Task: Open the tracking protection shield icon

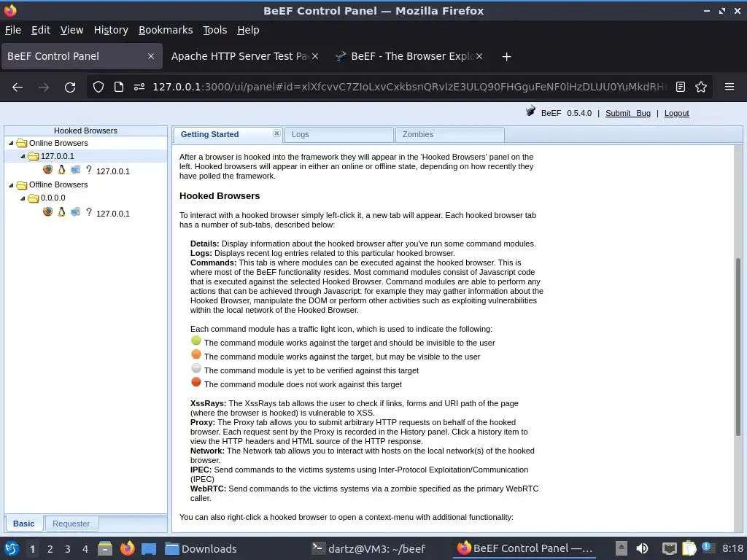Action: (98, 87)
